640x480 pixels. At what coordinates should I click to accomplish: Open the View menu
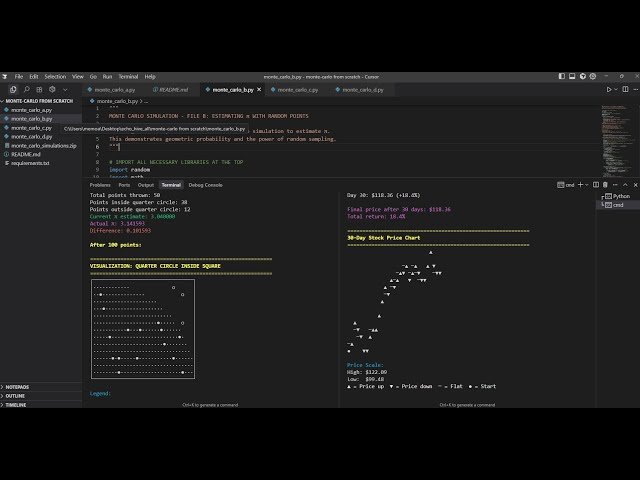(x=78, y=76)
